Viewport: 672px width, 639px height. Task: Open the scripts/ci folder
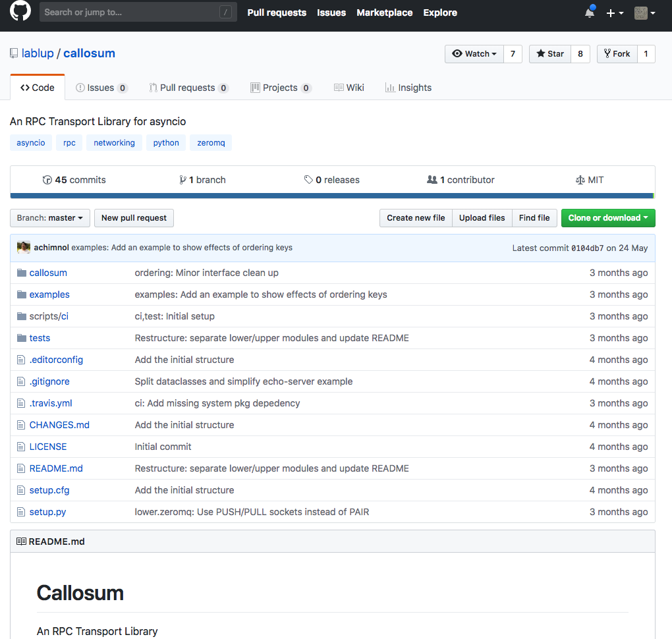[x=49, y=316]
